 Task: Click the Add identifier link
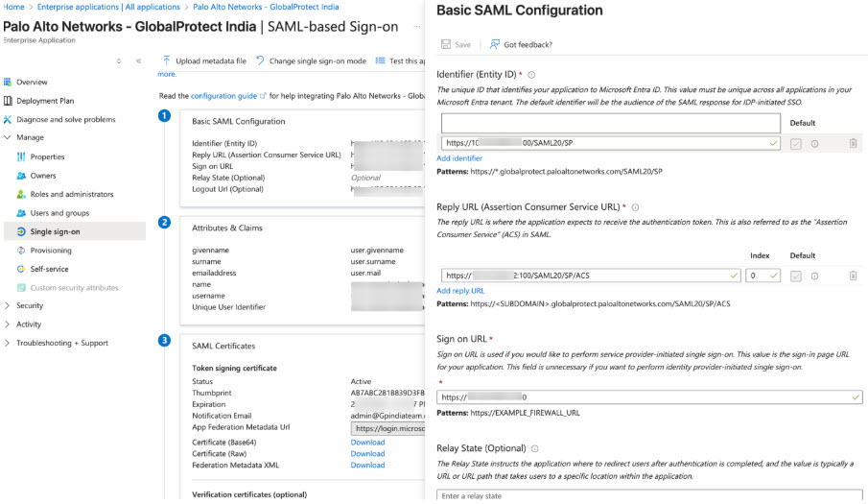click(458, 158)
